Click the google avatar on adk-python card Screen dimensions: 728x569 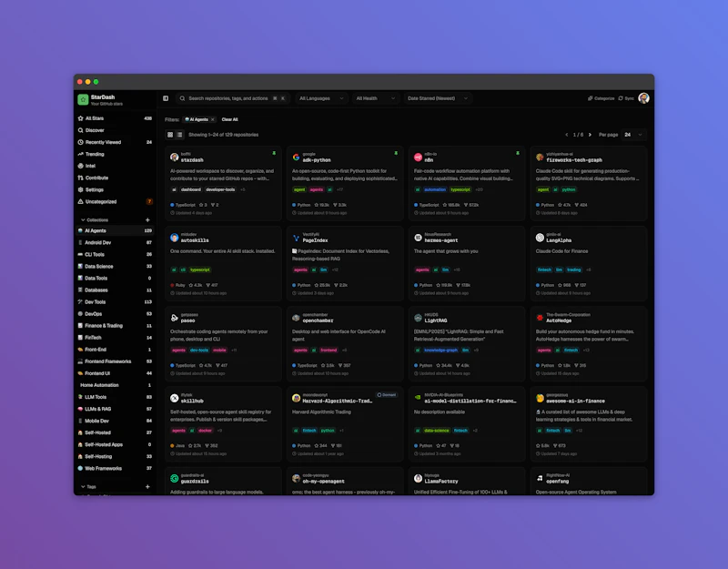[x=297, y=157]
